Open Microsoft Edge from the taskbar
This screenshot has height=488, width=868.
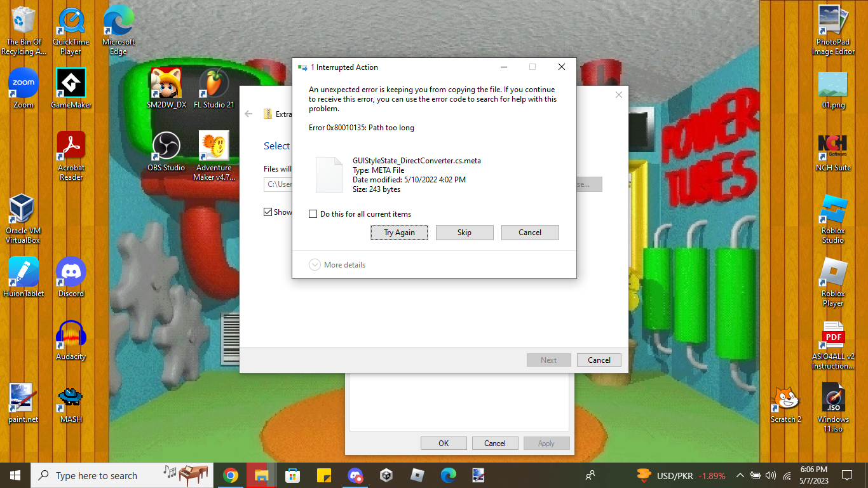(x=448, y=475)
